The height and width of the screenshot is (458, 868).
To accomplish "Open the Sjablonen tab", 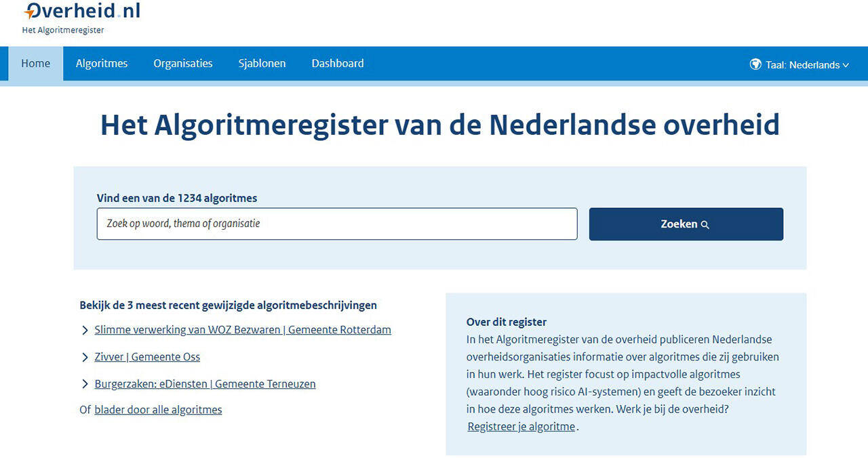I will tap(262, 64).
